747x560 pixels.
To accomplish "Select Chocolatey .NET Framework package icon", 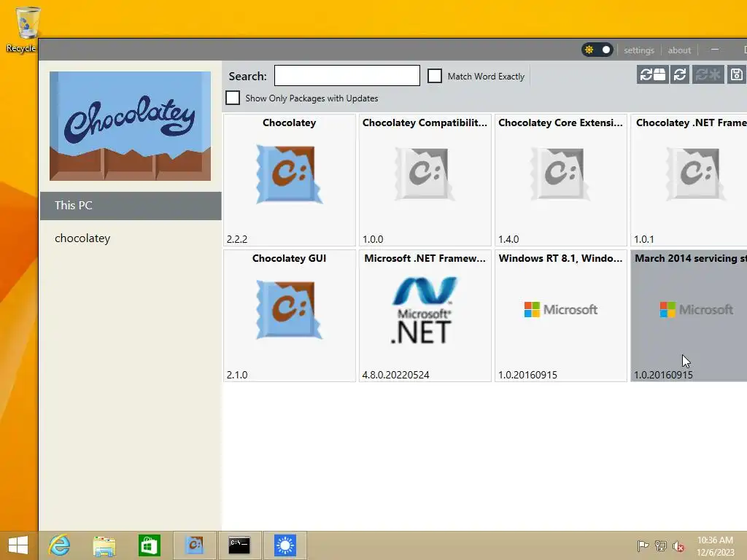I will click(x=695, y=174).
